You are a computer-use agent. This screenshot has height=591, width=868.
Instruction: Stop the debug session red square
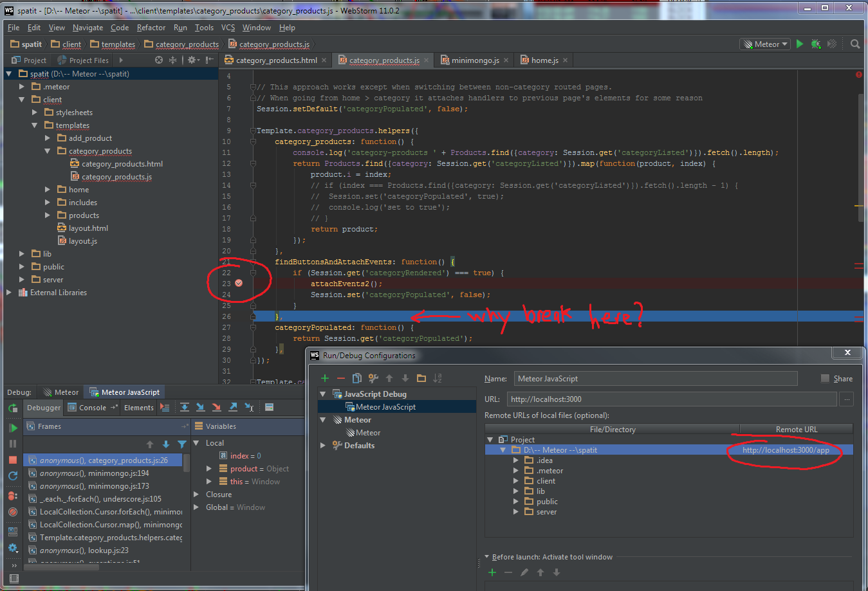[x=13, y=460]
